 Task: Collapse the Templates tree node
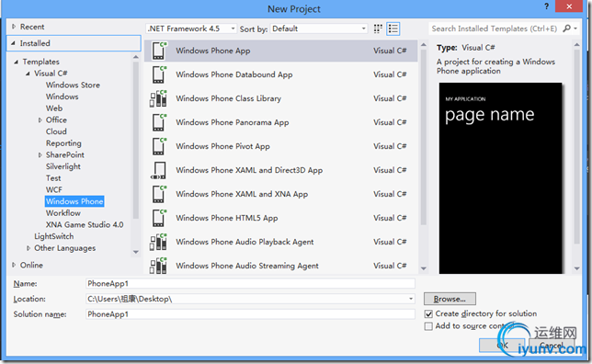pos(16,62)
